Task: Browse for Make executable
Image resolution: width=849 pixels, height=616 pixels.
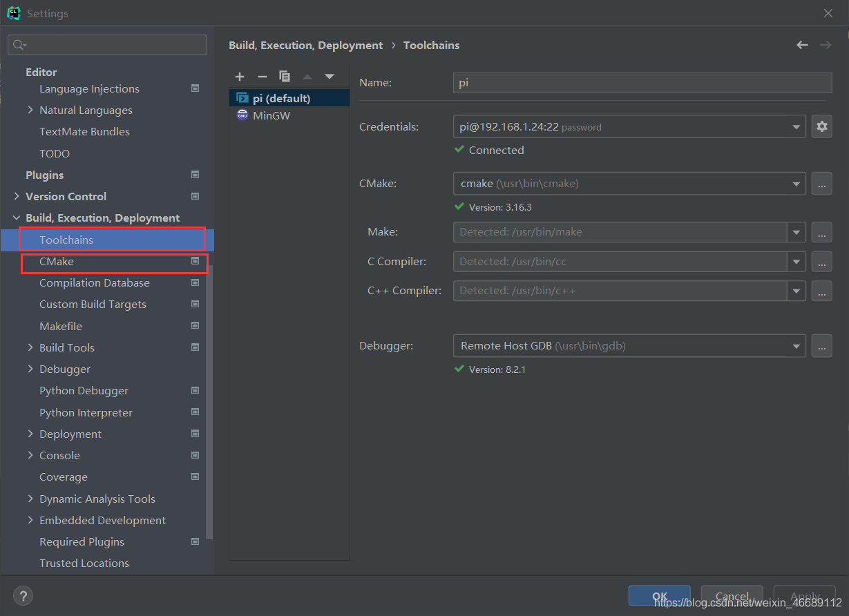Action: coord(821,232)
